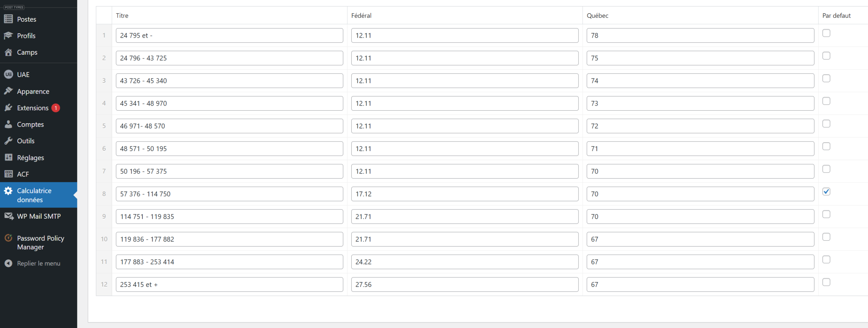Collapse sidebar with Replier le menu
This screenshot has height=328, width=868.
coord(38,263)
